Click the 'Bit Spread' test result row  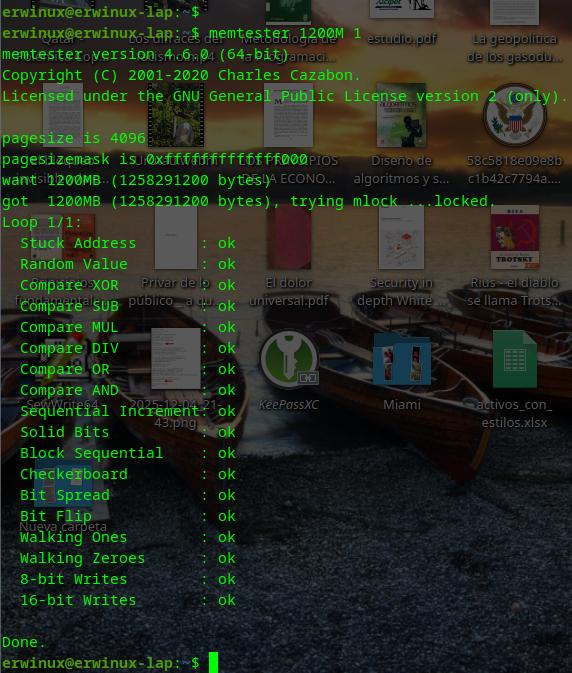point(128,496)
